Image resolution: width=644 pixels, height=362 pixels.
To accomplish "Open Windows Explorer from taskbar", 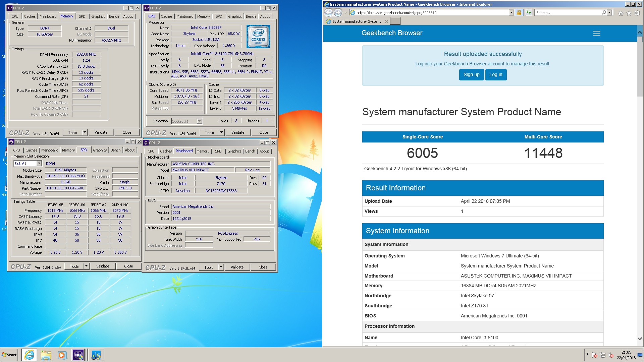I will point(46,355).
